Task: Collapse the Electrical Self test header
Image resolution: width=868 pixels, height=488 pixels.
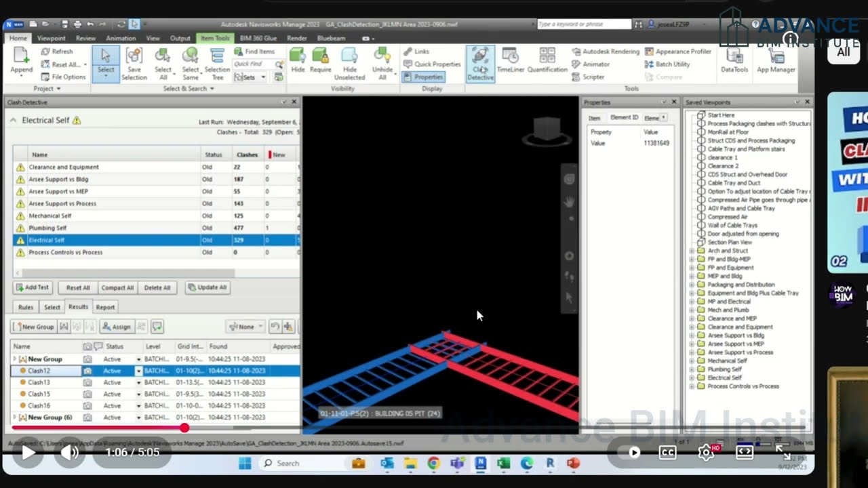Action: [13, 120]
